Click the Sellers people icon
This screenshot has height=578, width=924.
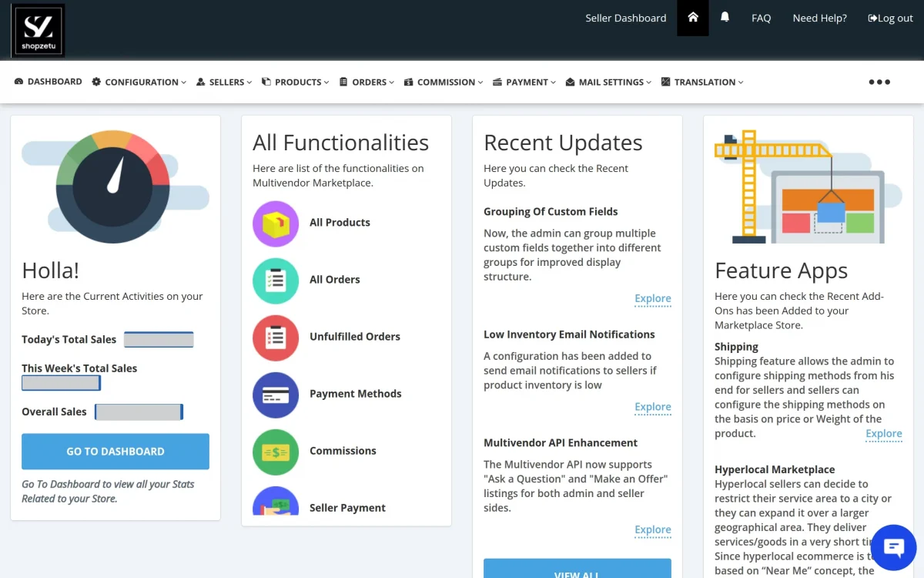coord(201,82)
